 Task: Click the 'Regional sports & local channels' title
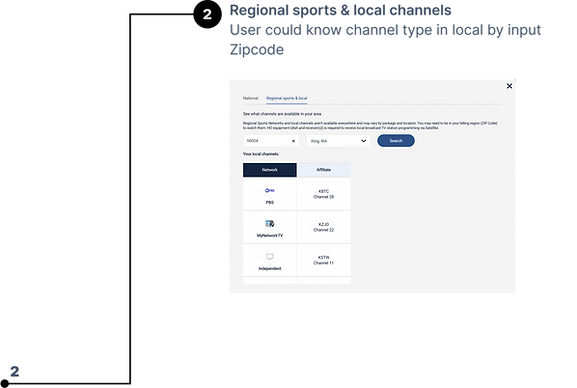pyautogui.click(x=340, y=10)
